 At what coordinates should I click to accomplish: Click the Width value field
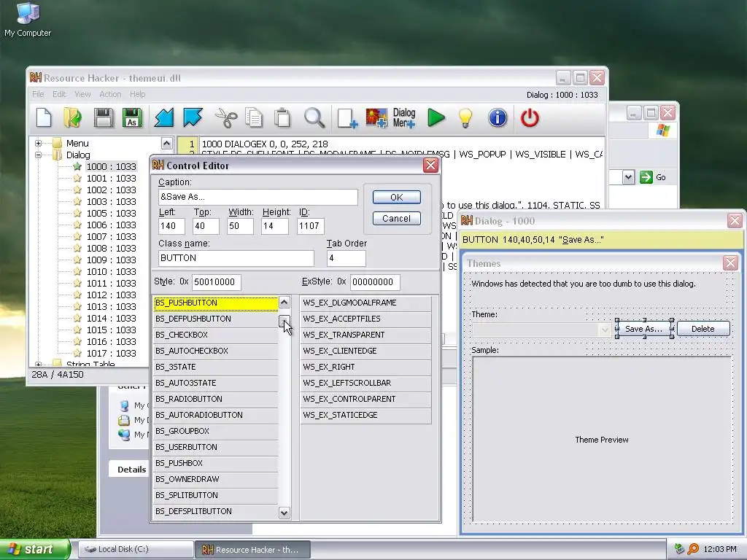pos(239,226)
